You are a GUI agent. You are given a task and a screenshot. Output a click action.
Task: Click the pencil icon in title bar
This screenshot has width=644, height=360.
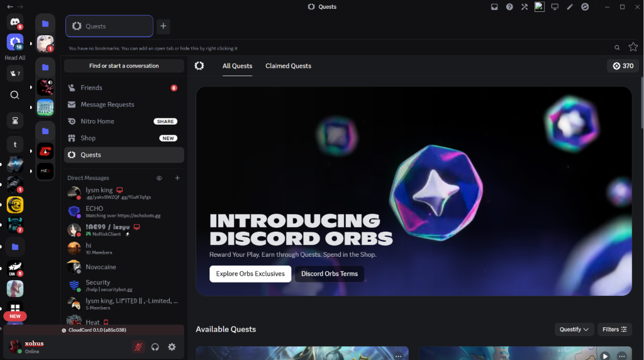570,6
